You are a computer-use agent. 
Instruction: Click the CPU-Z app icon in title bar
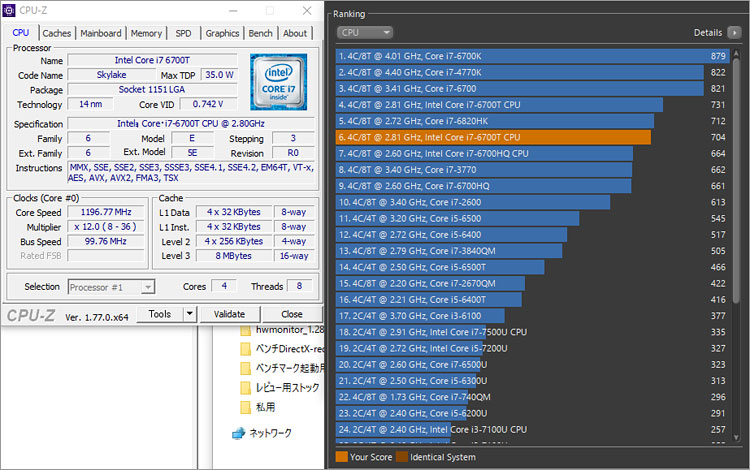pos(9,10)
